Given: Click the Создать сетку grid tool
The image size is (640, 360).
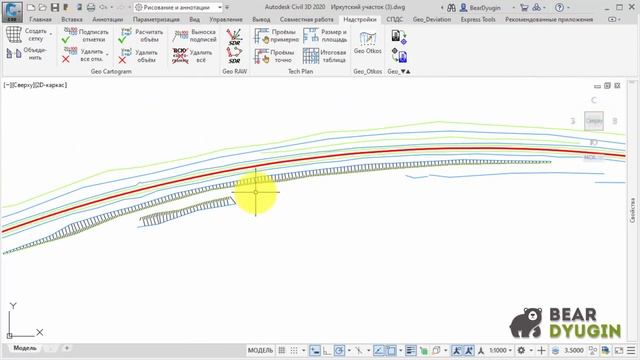Looking at the screenshot, I should [26, 35].
